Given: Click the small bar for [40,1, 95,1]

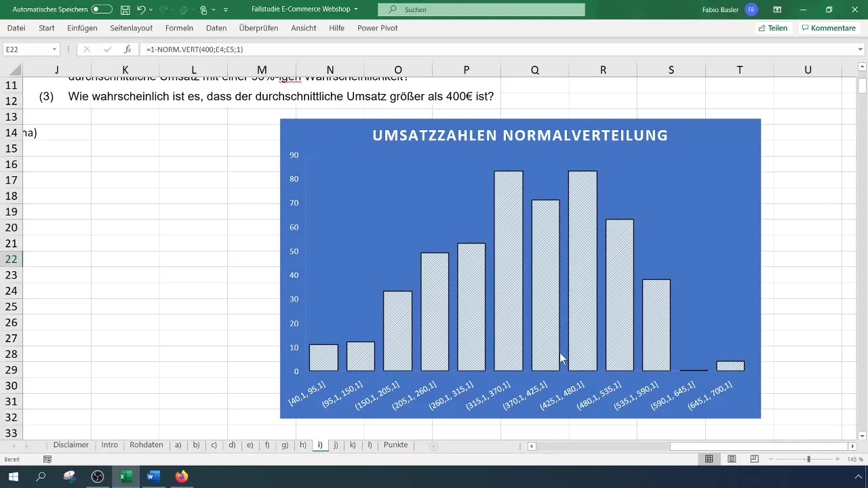Looking at the screenshot, I should point(323,358).
